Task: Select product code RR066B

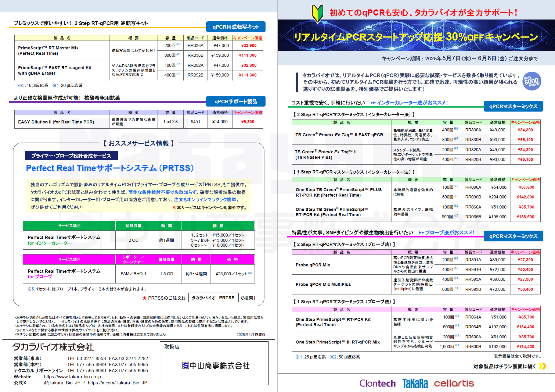Action: point(473,217)
